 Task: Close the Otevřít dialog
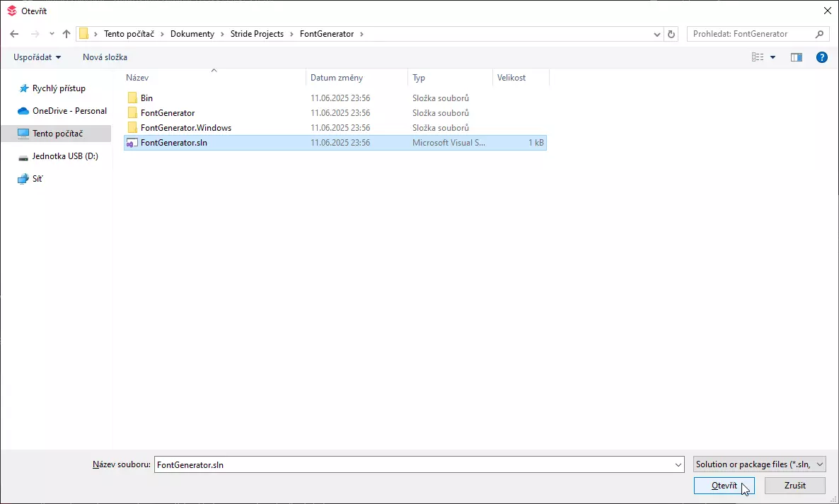pos(827,11)
